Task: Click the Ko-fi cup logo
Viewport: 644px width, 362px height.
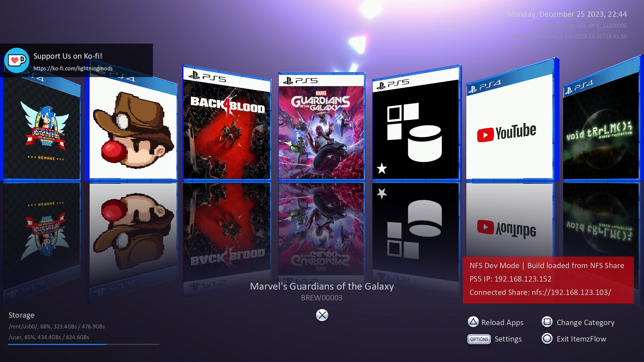Action: click(x=16, y=60)
